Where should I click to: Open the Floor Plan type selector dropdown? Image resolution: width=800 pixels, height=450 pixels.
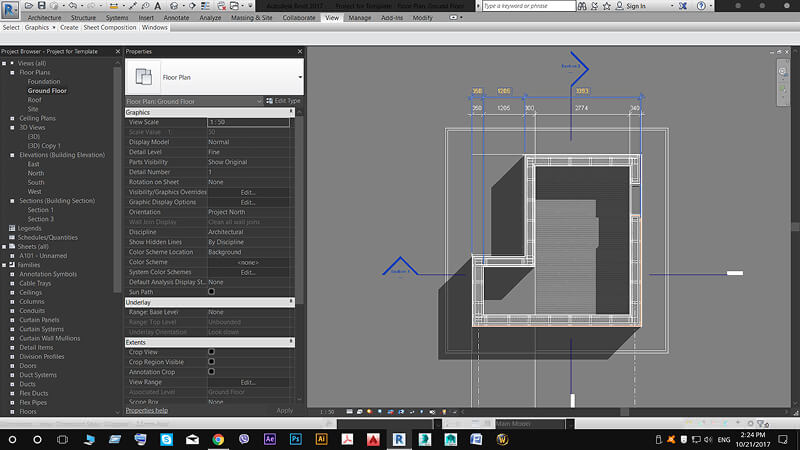[x=299, y=76]
